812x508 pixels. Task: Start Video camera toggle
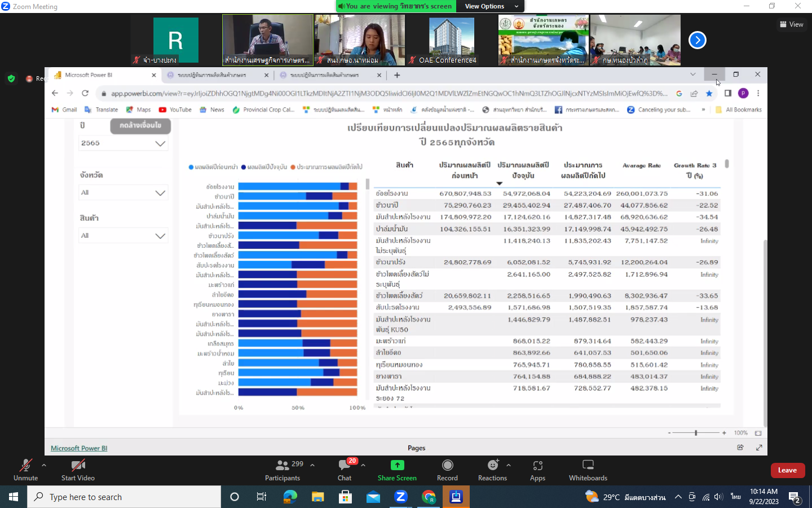78,466
